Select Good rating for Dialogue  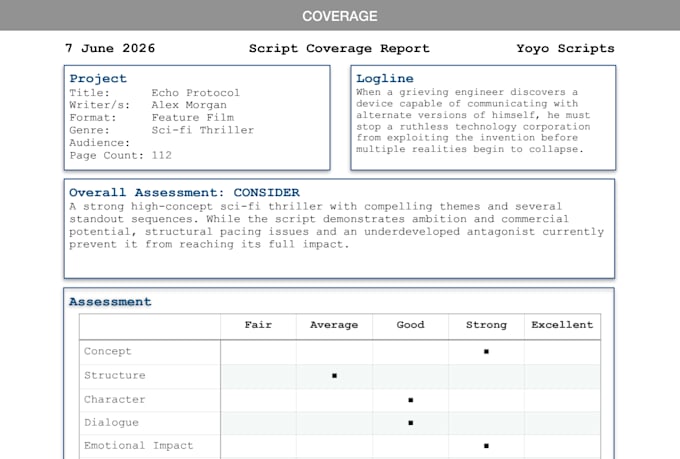(x=410, y=423)
